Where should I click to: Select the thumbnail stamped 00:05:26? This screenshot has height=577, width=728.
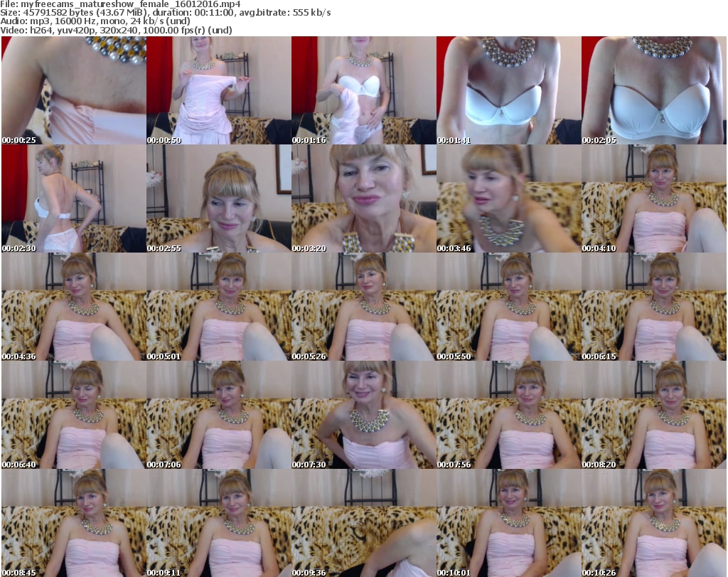pyautogui.click(x=363, y=307)
